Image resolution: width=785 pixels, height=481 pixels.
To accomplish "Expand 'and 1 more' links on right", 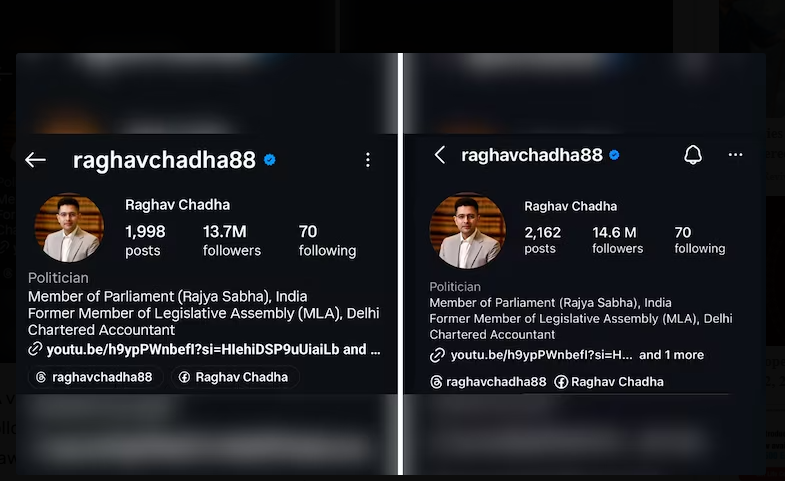I will pyautogui.click(x=671, y=355).
